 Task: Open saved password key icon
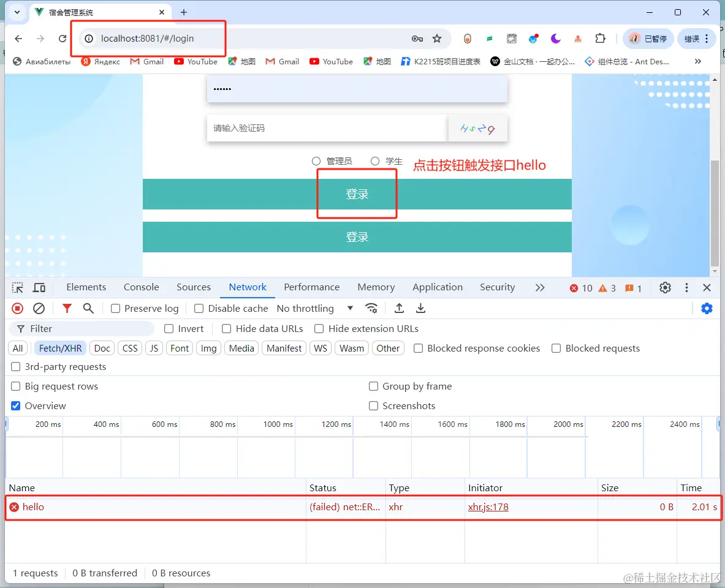417,39
